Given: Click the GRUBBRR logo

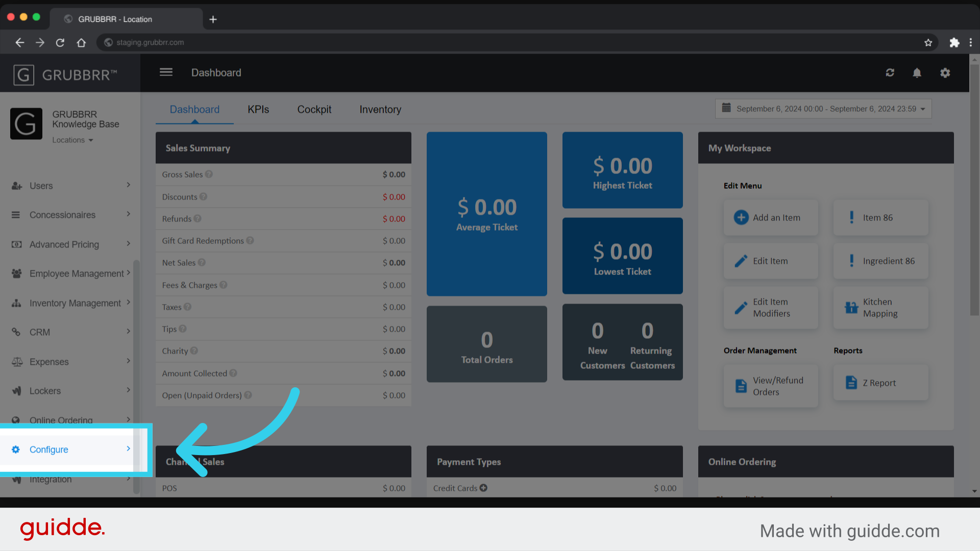Looking at the screenshot, I should (x=65, y=75).
